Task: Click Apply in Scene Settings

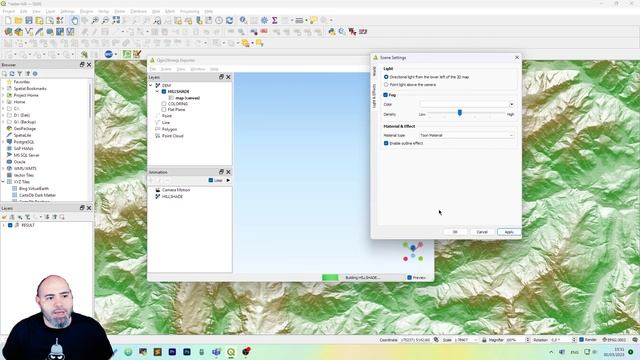Action: pos(509,232)
